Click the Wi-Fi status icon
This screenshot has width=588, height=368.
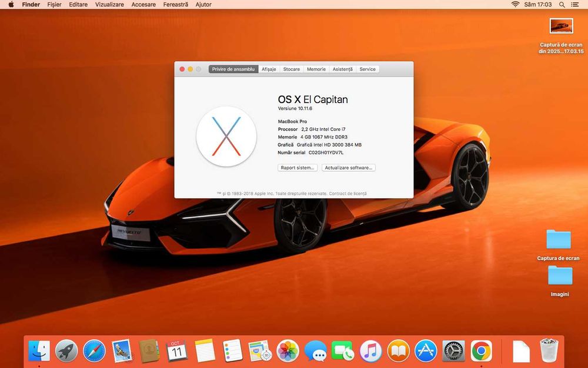[x=515, y=5]
